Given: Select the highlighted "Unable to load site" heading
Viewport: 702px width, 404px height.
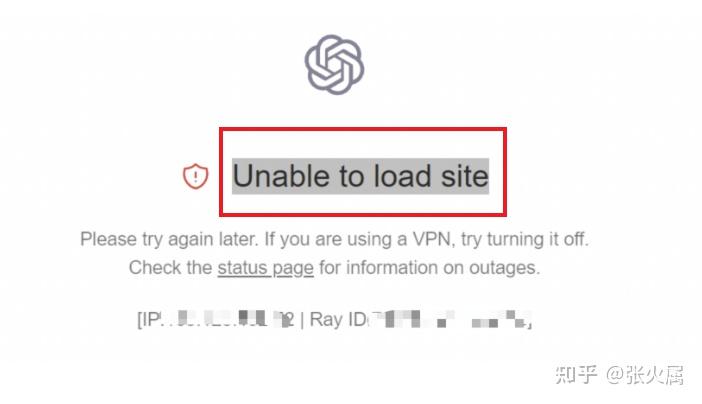Looking at the screenshot, I should tap(360, 176).
